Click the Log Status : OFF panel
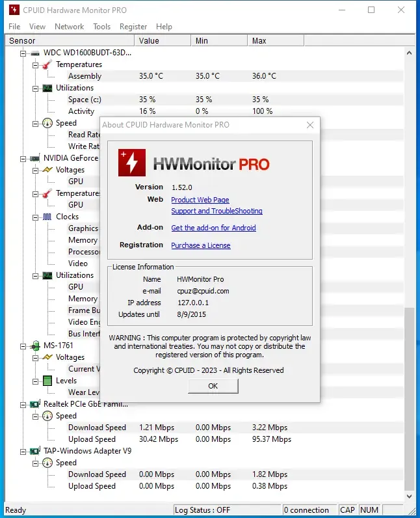420x518 pixels. (228, 510)
